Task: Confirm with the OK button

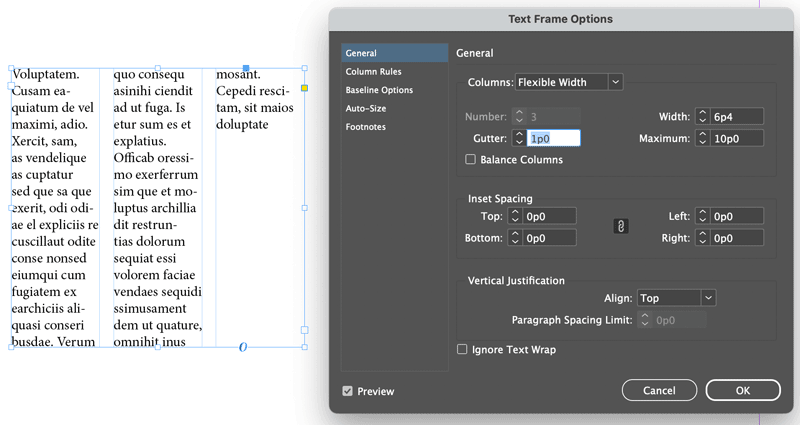Action: 743,390
